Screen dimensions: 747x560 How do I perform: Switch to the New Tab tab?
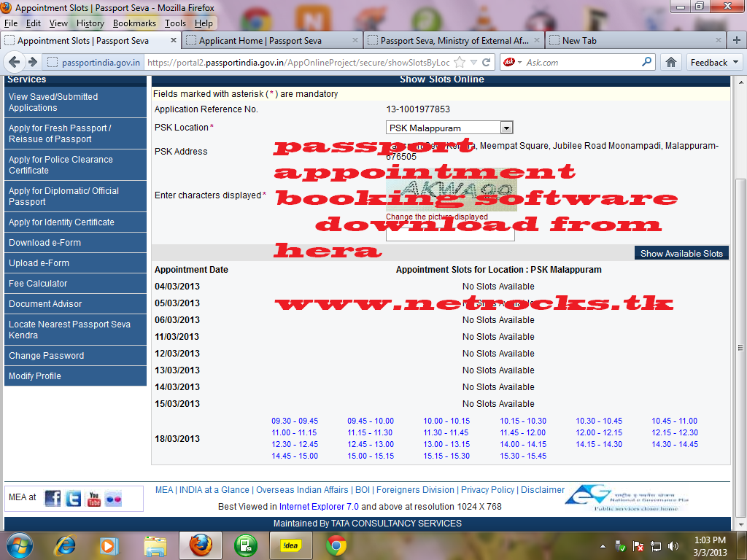pyautogui.click(x=635, y=41)
